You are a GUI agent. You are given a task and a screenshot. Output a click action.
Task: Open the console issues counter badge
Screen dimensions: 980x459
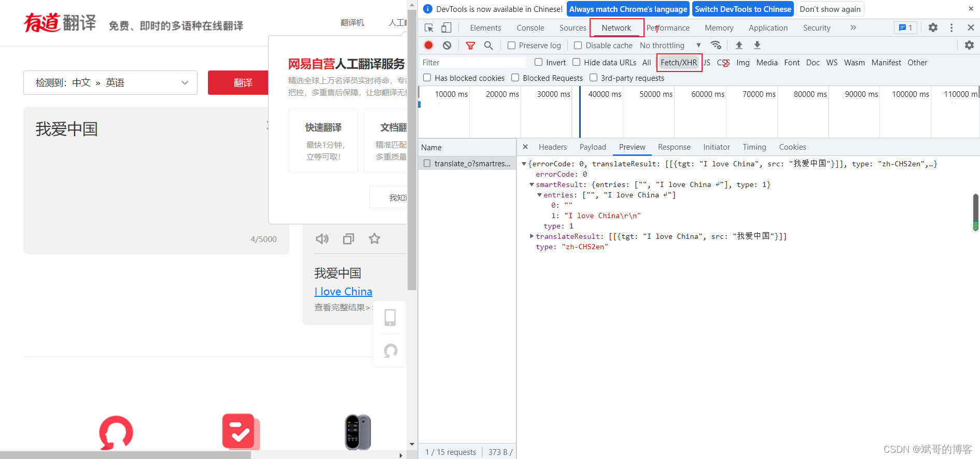905,27
